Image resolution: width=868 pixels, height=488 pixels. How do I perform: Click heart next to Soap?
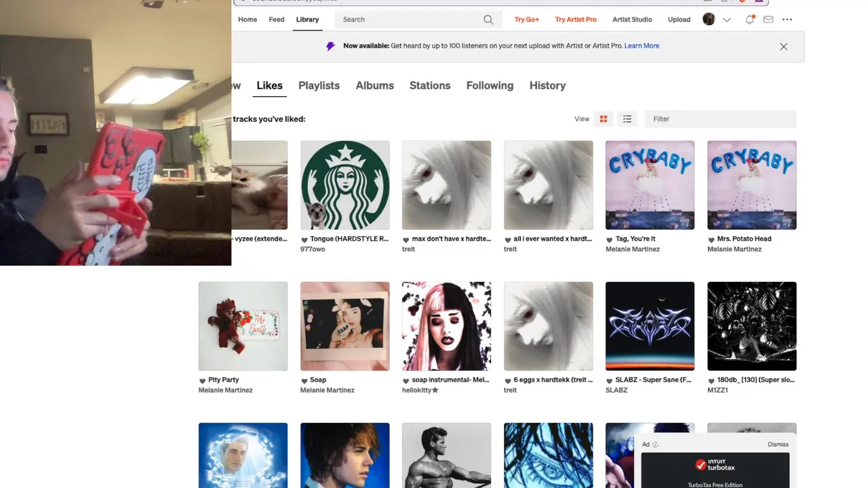(x=304, y=381)
